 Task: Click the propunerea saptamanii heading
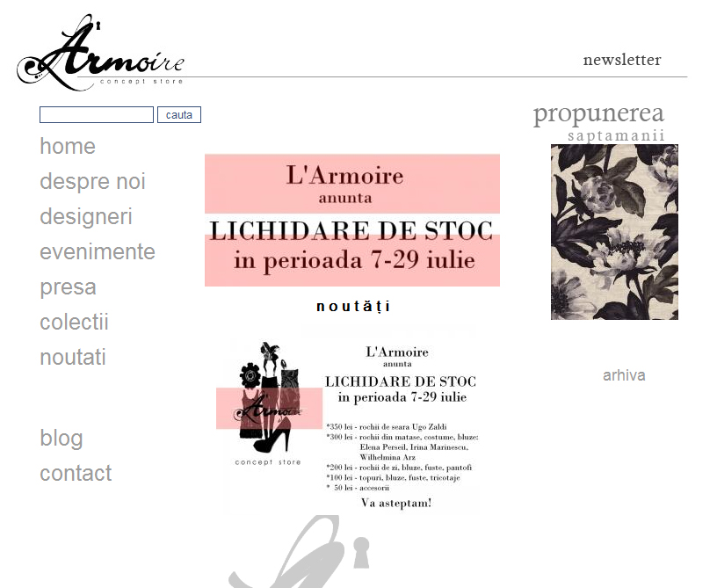(598, 122)
